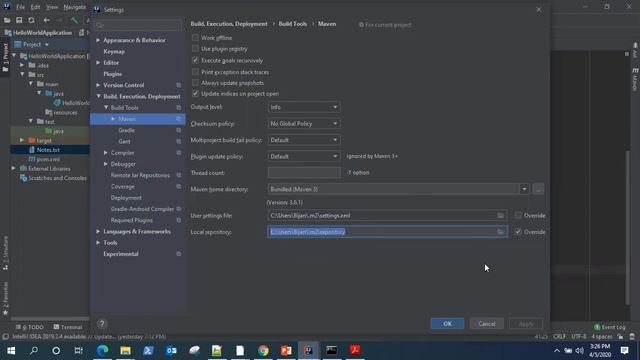Open Multiproject build fail policy dropdown
The width and height of the screenshot is (640, 360).
pos(304,140)
